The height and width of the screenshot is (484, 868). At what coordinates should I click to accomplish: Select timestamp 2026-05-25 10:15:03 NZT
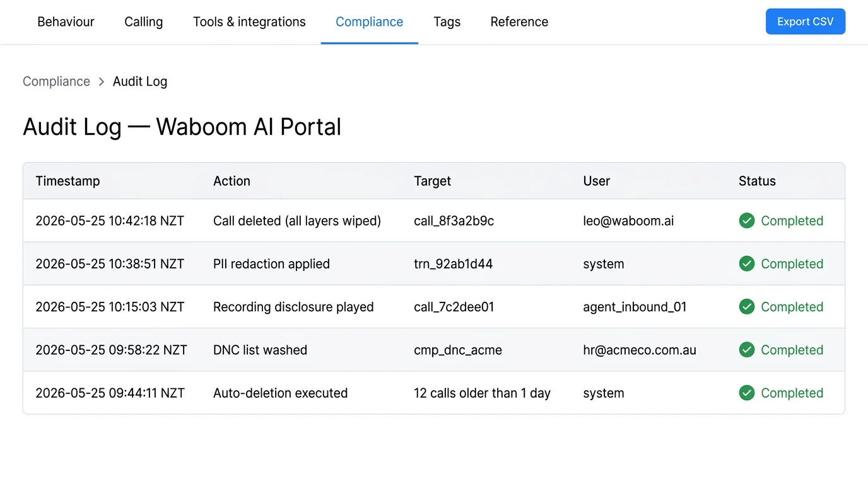[x=110, y=307]
